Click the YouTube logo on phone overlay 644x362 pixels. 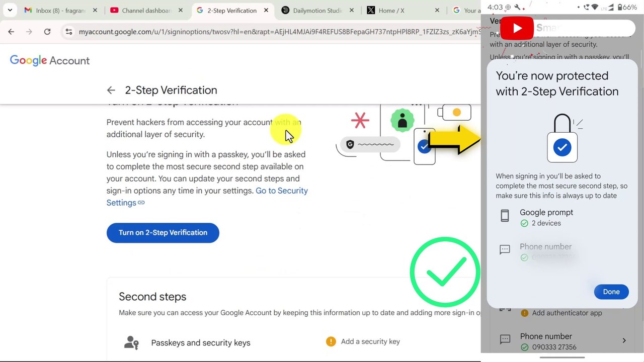point(517,29)
